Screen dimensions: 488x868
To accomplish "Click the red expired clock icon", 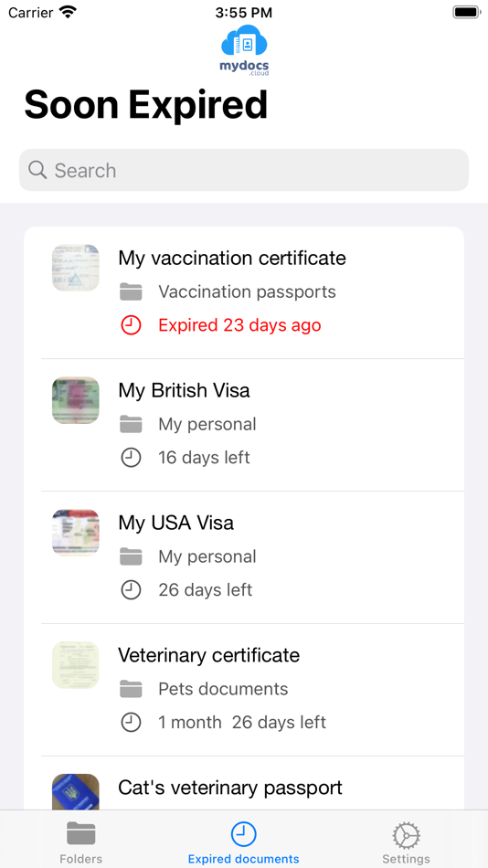I will [131, 325].
